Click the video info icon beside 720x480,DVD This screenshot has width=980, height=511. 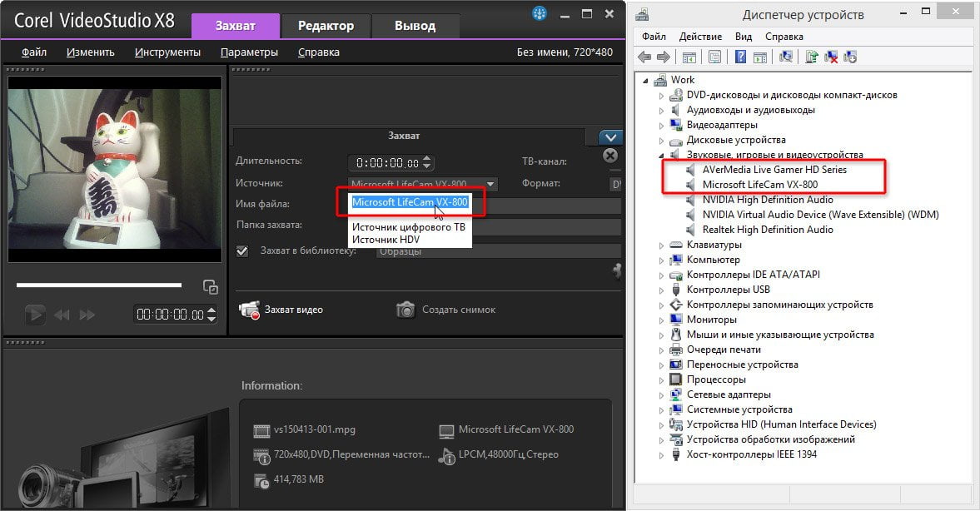click(261, 457)
